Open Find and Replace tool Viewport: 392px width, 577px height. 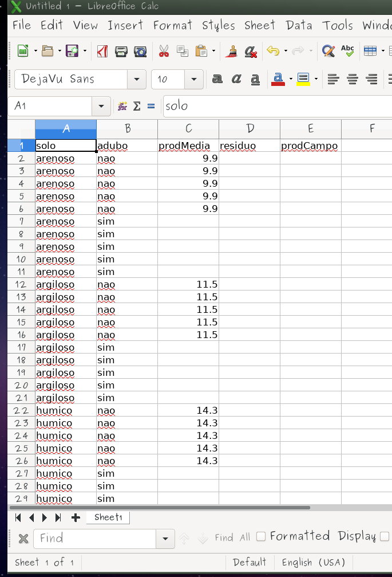328,52
